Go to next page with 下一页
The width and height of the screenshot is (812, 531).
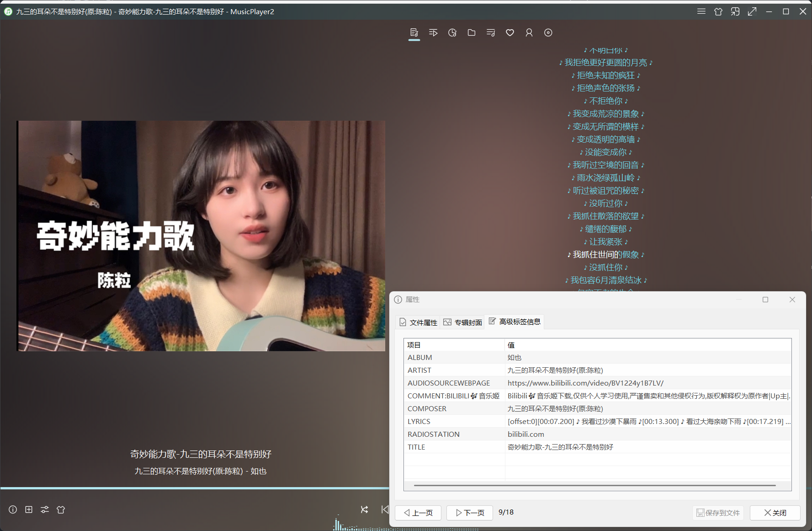click(470, 513)
